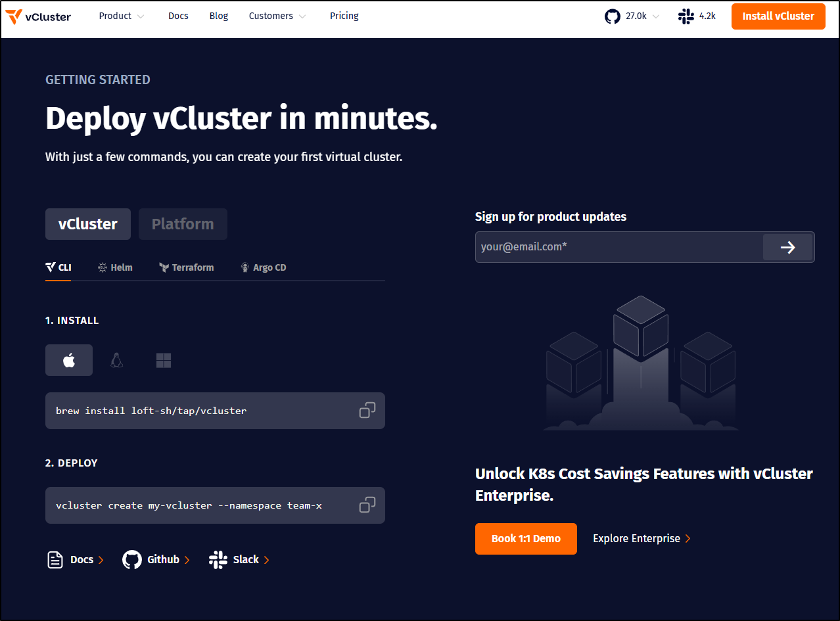Click the 'Unlock K8s Cost Savings Features' heading
840x621 pixels.
click(x=644, y=484)
